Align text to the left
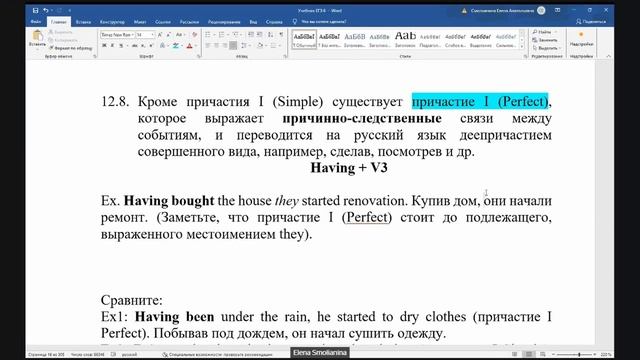 [x=208, y=46]
